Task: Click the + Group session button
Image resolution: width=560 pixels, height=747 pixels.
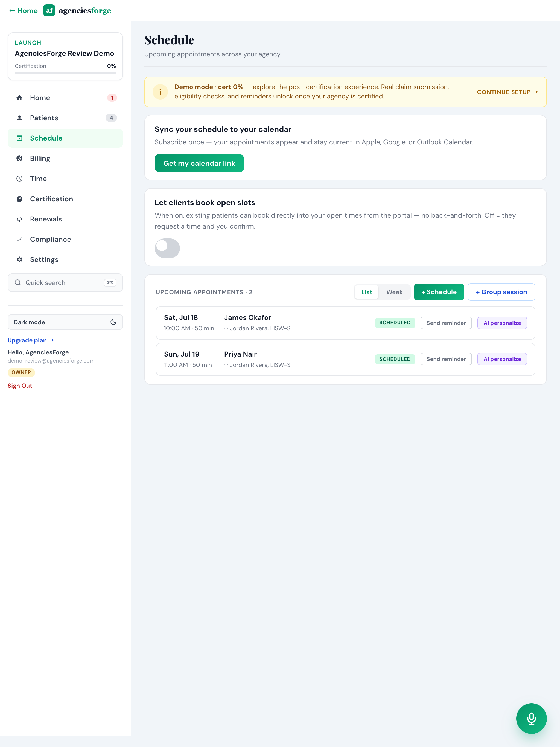Action: (501, 292)
